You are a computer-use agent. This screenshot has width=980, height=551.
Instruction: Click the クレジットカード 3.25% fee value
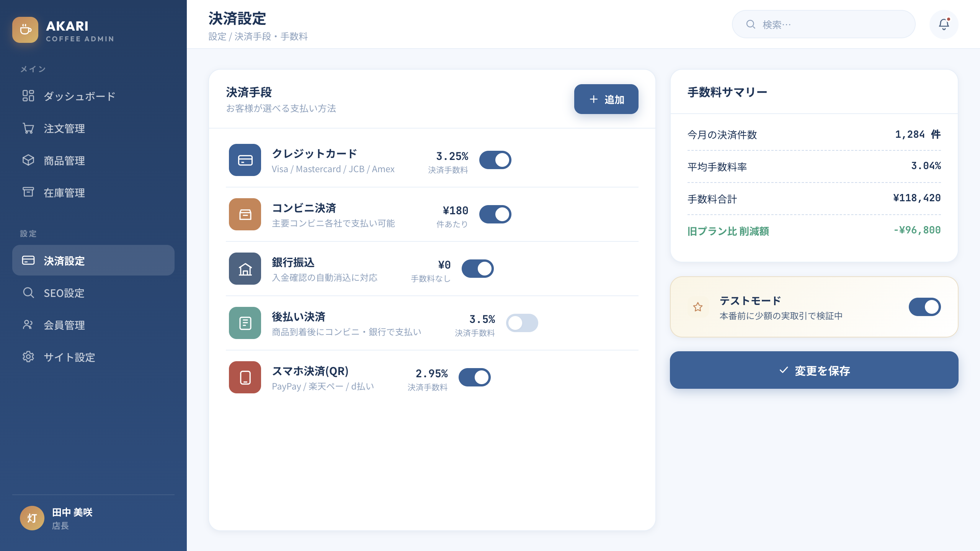(x=452, y=156)
